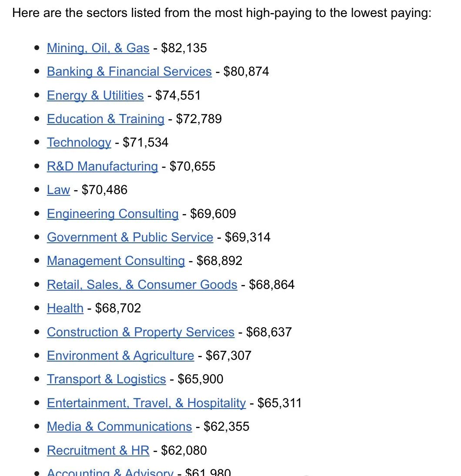The height and width of the screenshot is (476, 461).
Task: Go to the Engineering Consulting link
Action: click(113, 214)
